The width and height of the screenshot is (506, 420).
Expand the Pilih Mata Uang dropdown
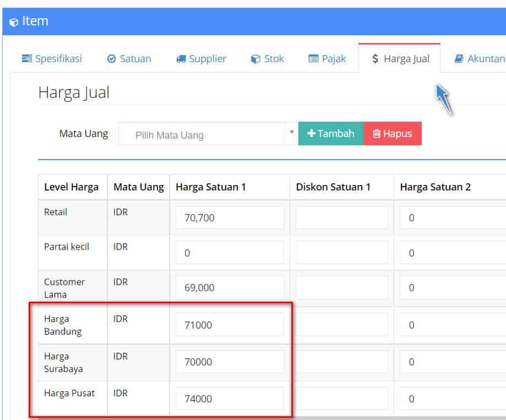coord(204,134)
